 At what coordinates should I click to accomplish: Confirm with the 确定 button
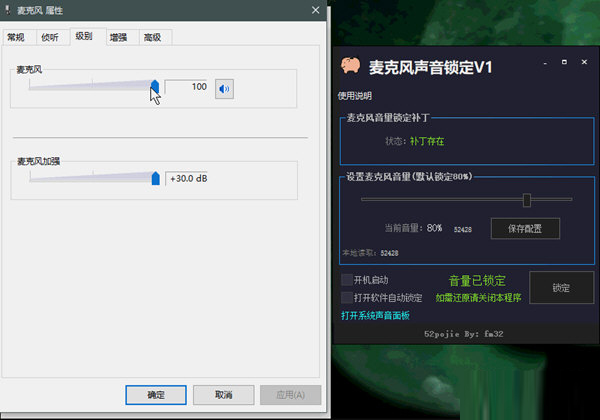pyautogui.click(x=155, y=394)
